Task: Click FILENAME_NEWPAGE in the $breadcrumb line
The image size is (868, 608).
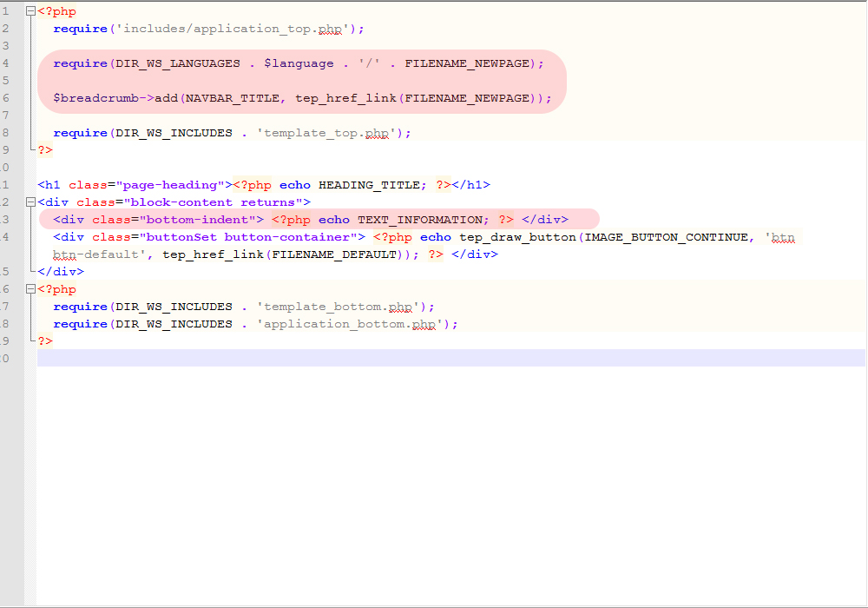Action: (467, 98)
